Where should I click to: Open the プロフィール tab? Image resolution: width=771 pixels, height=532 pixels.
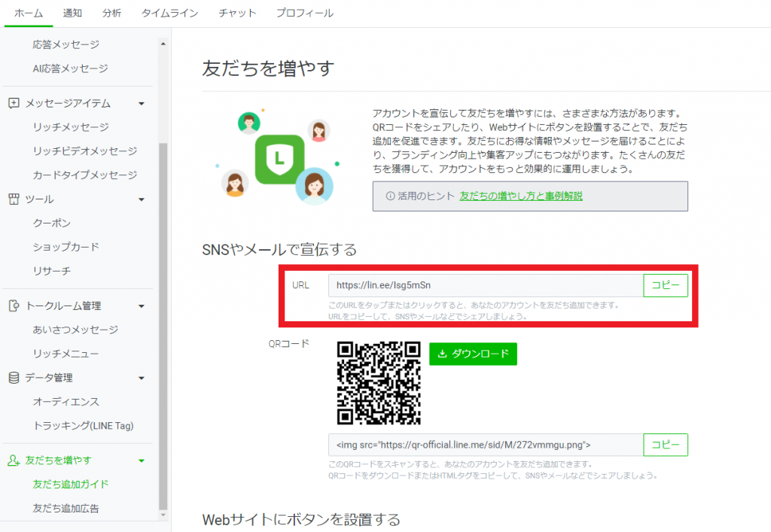point(305,14)
